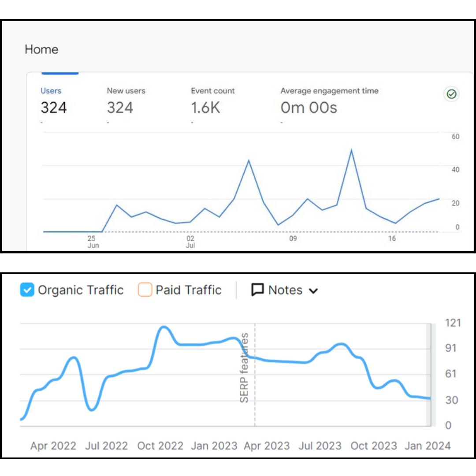This screenshot has height=476, width=476.
Task: Click the Apr 2023 axis label
Action: click(x=267, y=446)
